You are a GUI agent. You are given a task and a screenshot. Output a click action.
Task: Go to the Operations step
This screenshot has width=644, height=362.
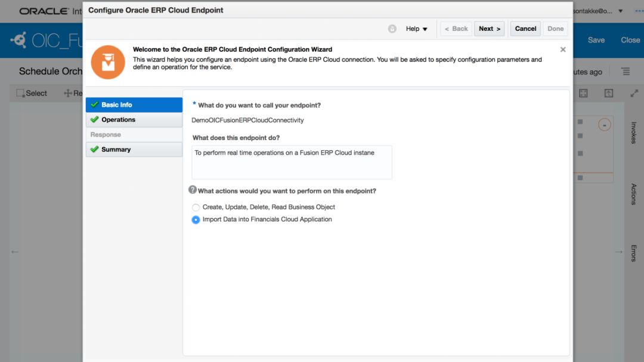[x=134, y=119]
